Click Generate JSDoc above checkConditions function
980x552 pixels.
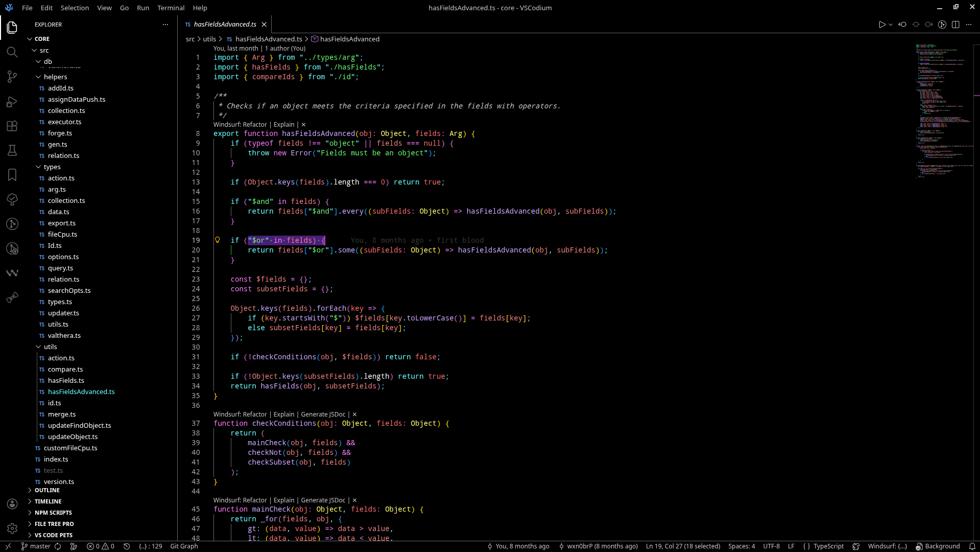[x=323, y=414]
